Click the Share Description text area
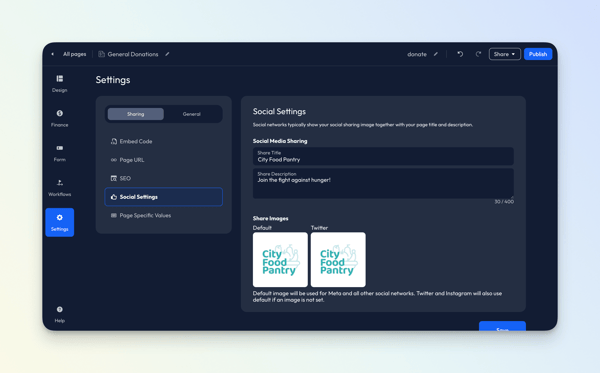Screen dimensions: 600x373 383,183
